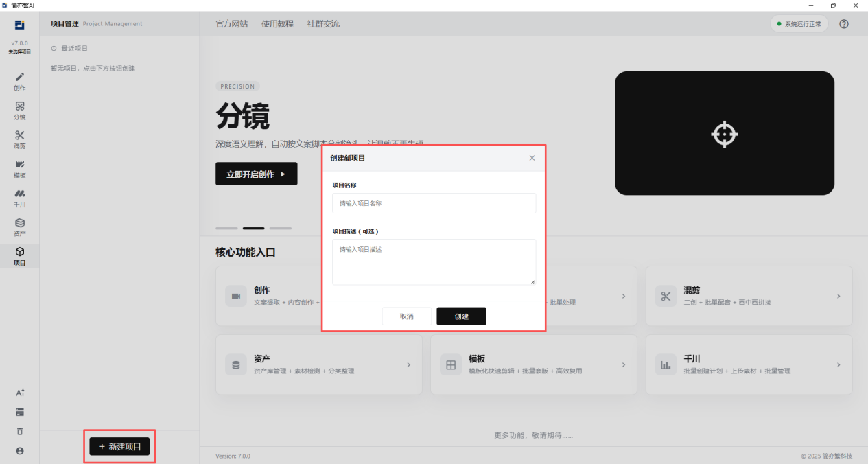Open the 模板 templates sidebar item
The height and width of the screenshot is (464, 868).
pos(20,169)
